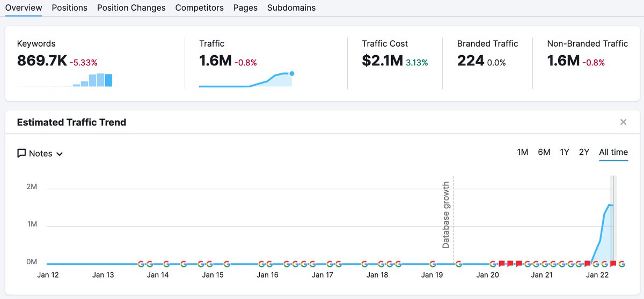Close the Estimated Traffic Trend panel

tap(623, 122)
